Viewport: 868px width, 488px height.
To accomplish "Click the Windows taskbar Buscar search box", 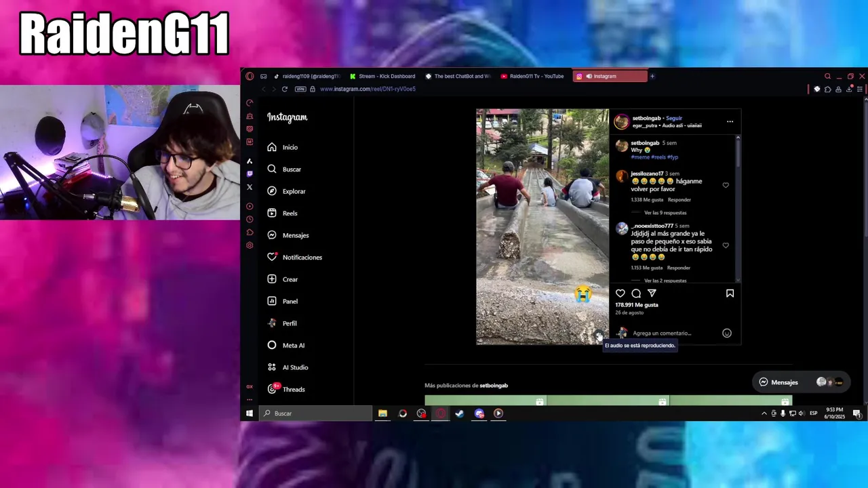I will (x=316, y=413).
